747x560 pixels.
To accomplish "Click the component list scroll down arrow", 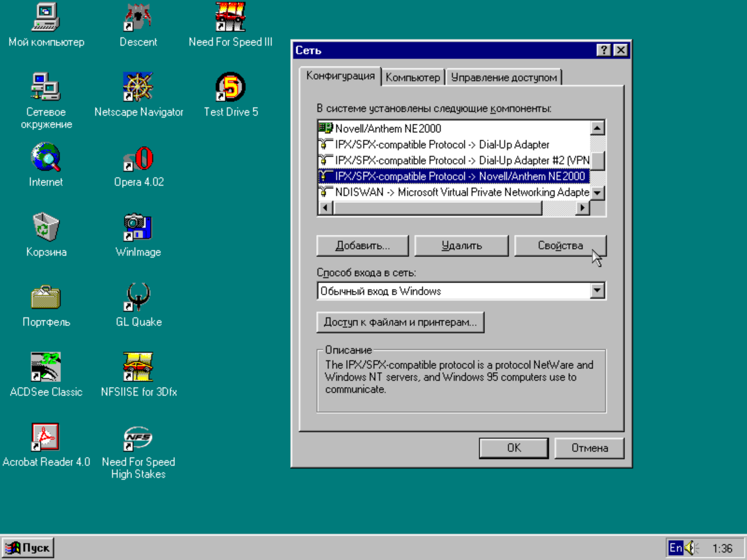I will coord(598,193).
